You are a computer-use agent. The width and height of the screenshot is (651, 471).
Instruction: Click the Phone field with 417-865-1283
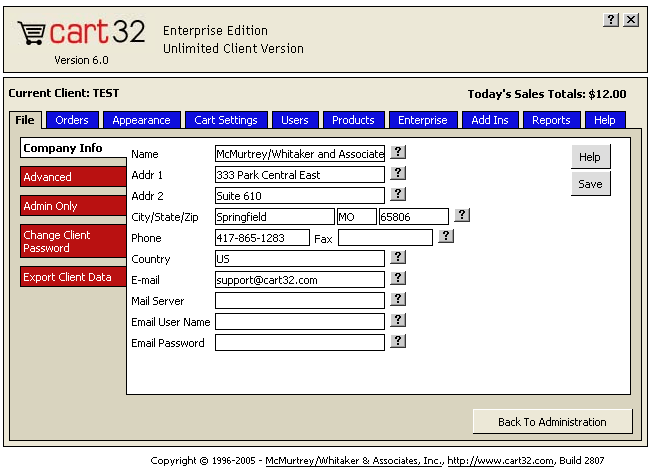pos(262,238)
